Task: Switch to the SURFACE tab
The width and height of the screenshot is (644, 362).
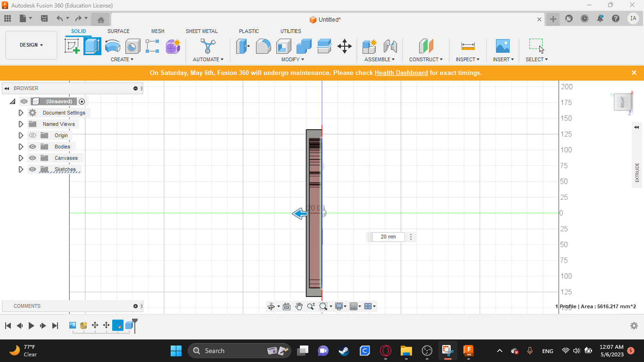Action: point(118,31)
